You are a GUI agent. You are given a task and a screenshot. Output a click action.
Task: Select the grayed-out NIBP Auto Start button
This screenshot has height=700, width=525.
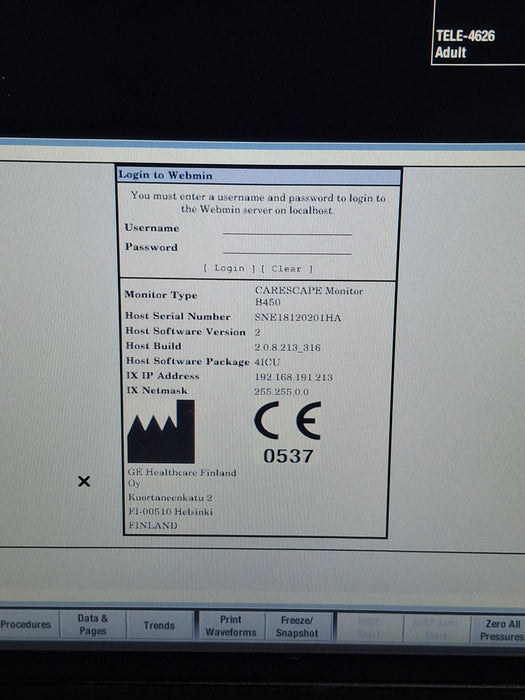tap(436, 629)
